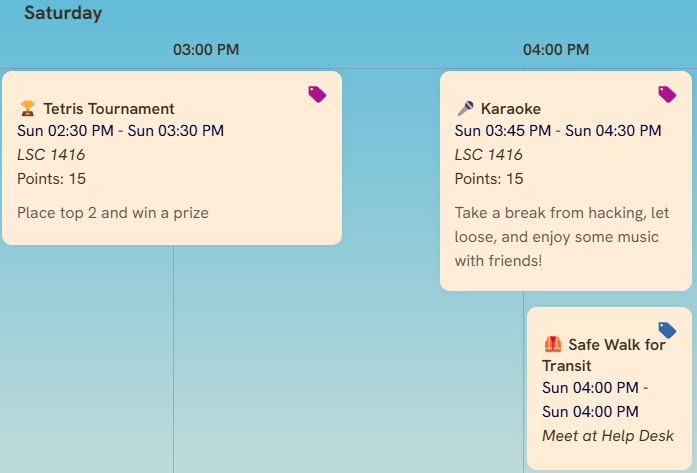Click the Saturday day heading
697x473 pixels.
63,14
